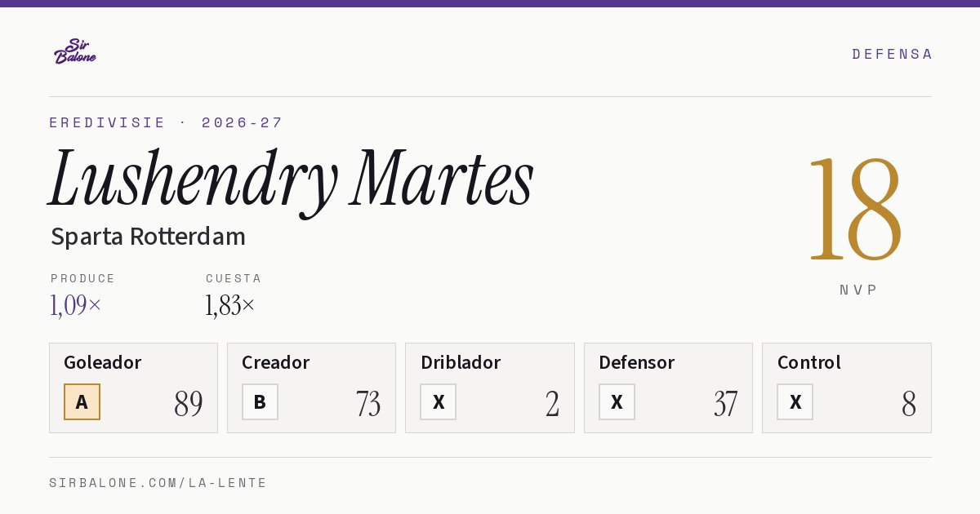Click the Goleador score 89
Viewport: 980px width, 514px height.
(188, 404)
